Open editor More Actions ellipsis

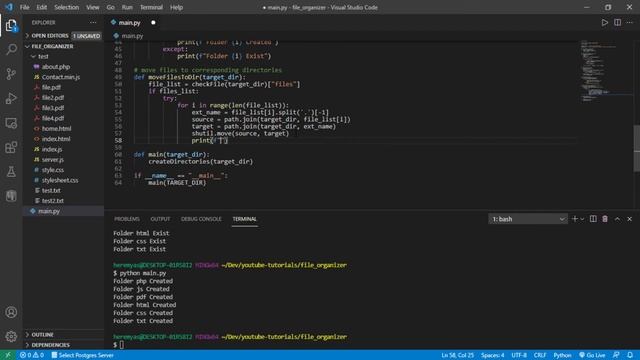630,23
